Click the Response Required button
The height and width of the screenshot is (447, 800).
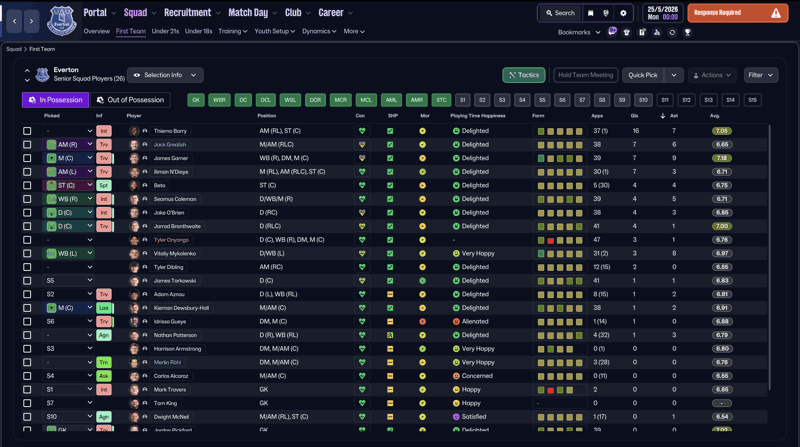737,13
